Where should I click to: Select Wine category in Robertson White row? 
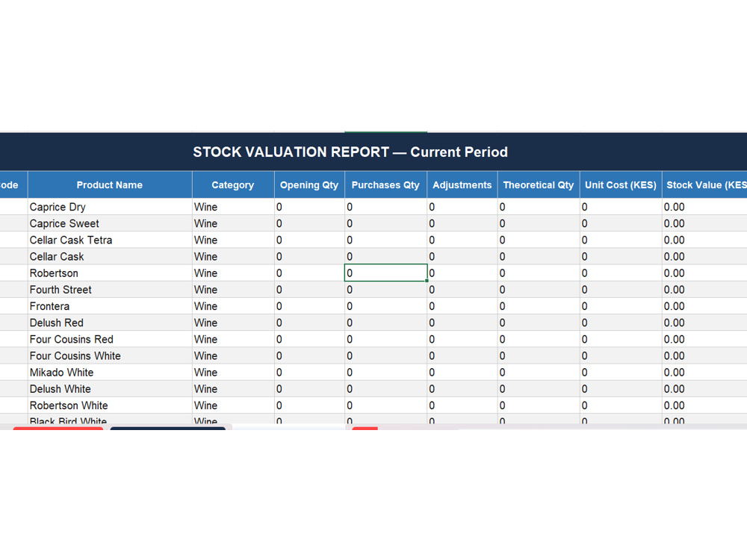pos(233,405)
